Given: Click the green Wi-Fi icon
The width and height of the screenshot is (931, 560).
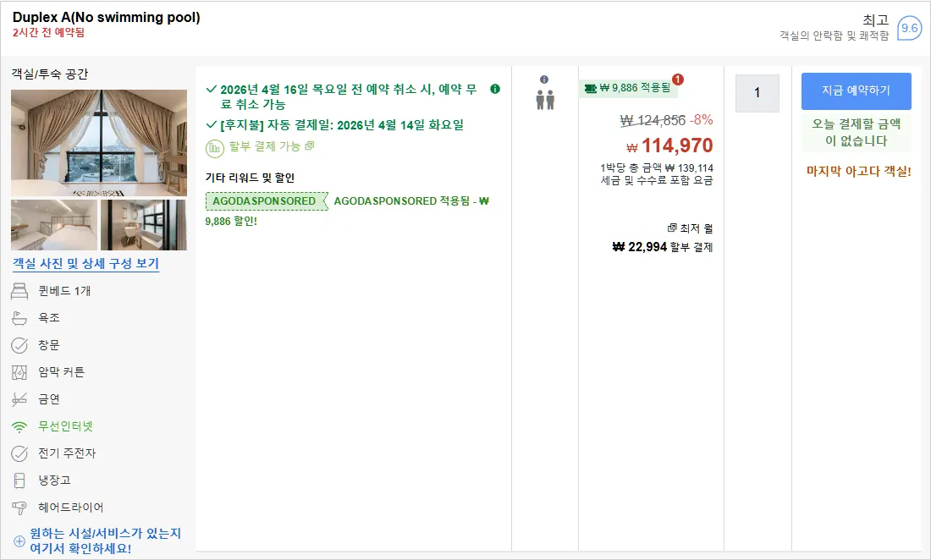Looking at the screenshot, I should coord(19,426).
